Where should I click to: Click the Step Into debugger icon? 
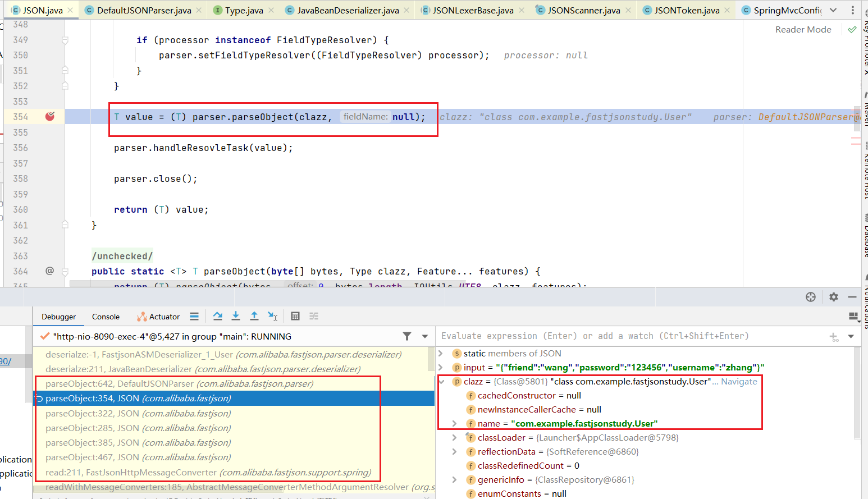click(x=236, y=316)
